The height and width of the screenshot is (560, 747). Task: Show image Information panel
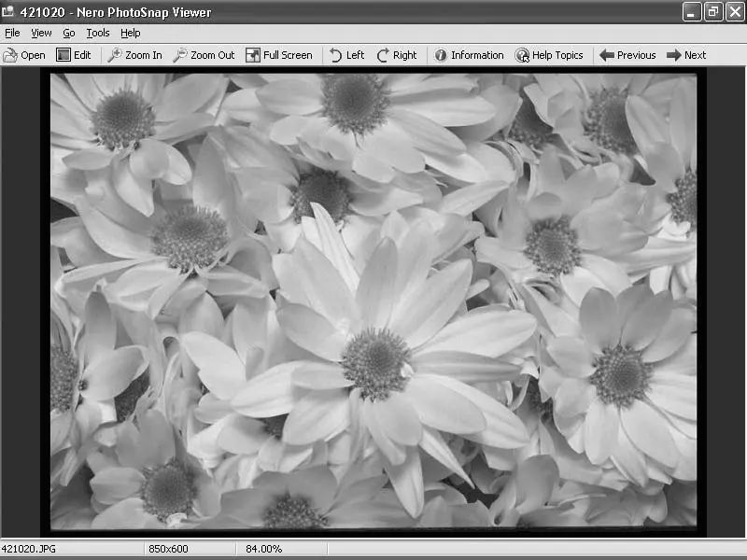click(468, 55)
